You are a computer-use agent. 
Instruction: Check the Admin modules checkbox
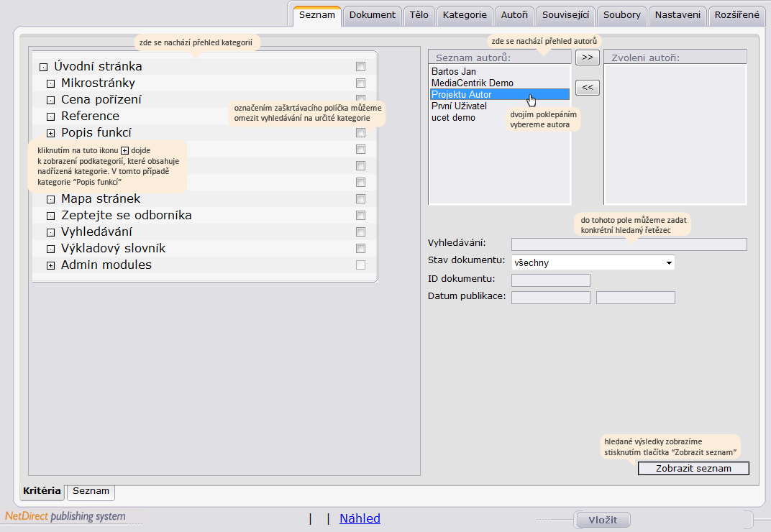tap(360, 265)
